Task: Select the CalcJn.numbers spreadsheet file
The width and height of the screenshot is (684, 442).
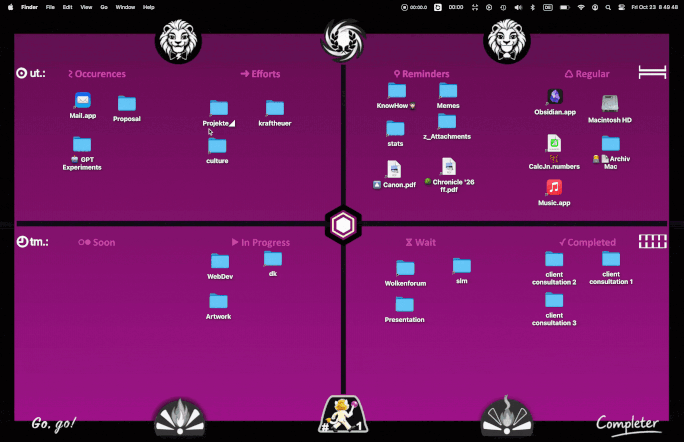Action: (x=554, y=143)
